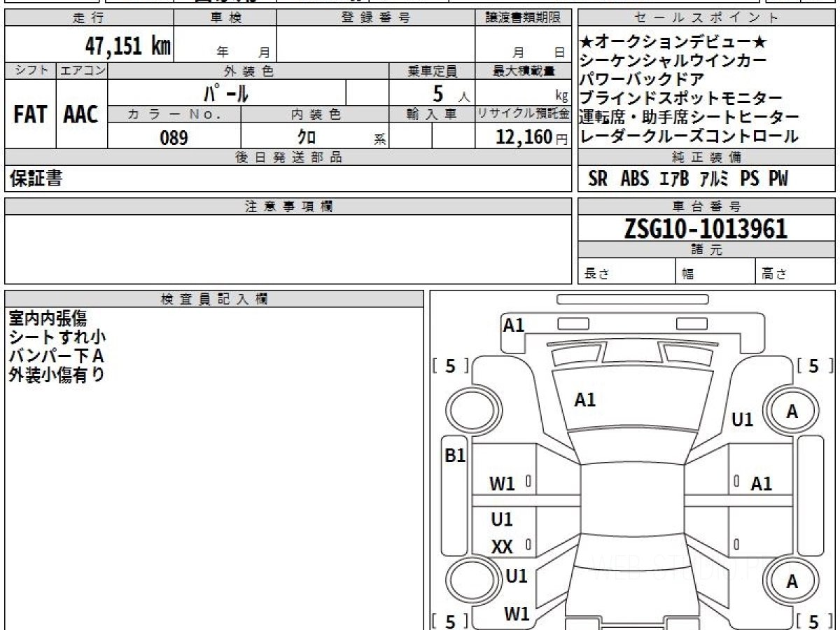Select the U1 mark near the right fender
The width and height of the screenshot is (840, 630).
click(742, 419)
